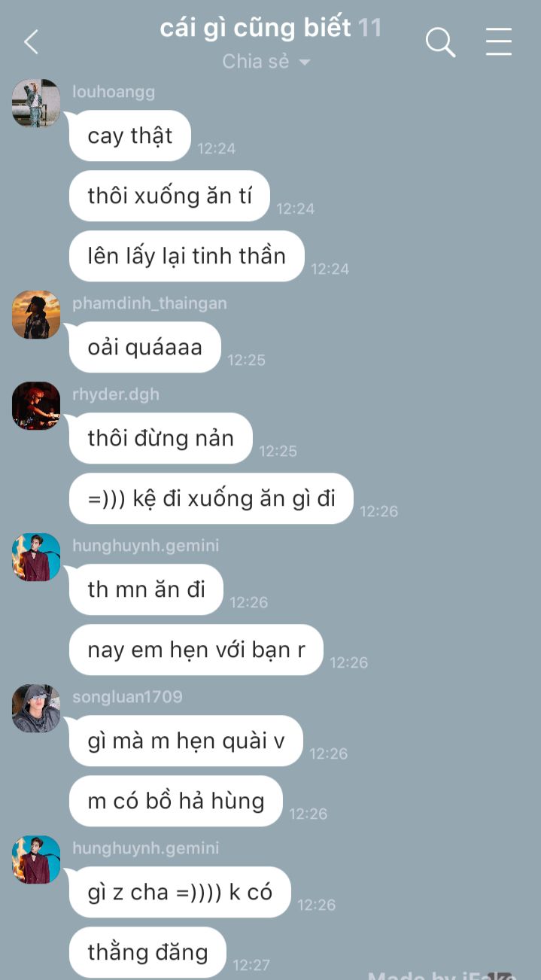Click the username label songluan1709

(x=127, y=697)
